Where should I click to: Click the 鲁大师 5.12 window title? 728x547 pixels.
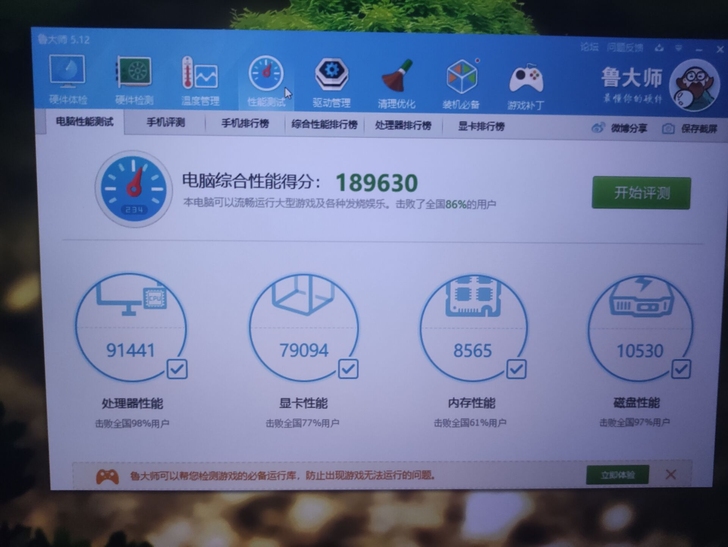pyautogui.click(x=64, y=39)
